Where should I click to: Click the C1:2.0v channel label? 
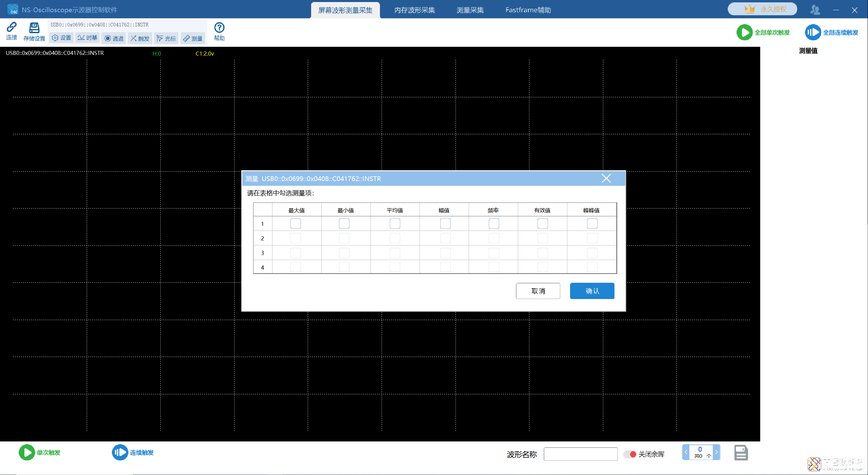coord(205,54)
